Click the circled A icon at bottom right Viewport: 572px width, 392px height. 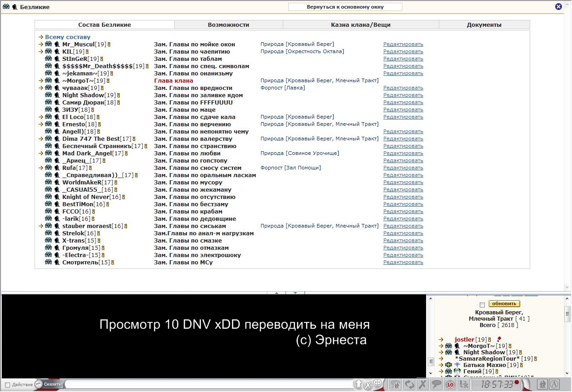pyautogui.click(x=554, y=384)
